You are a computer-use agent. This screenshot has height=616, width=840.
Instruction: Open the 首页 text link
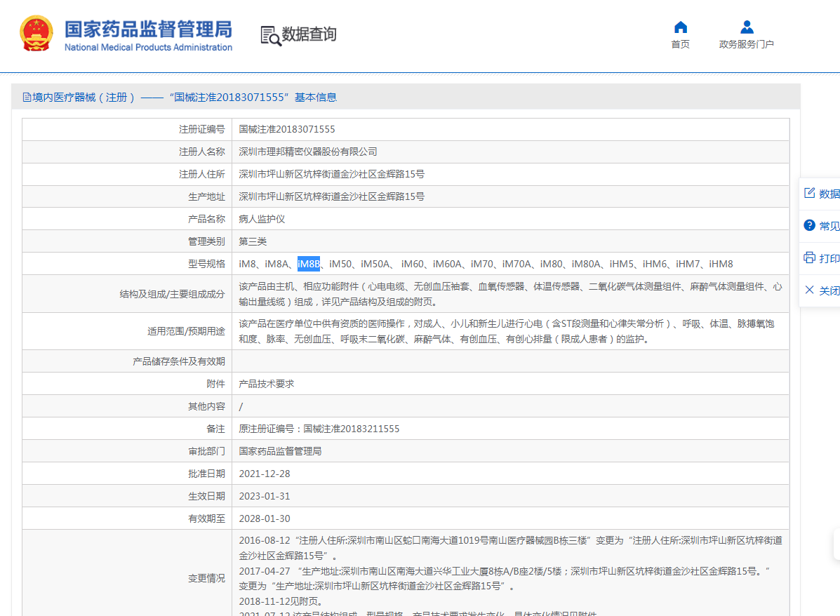coord(681,44)
